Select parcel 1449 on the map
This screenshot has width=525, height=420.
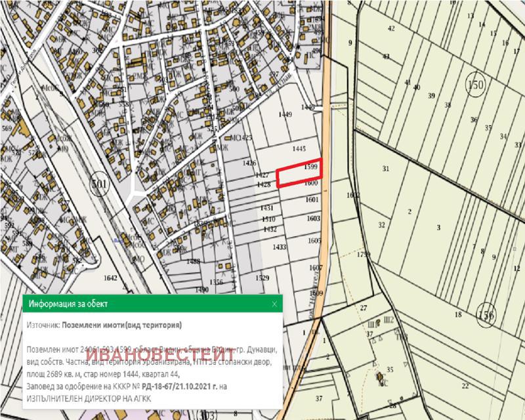click(x=284, y=115)
